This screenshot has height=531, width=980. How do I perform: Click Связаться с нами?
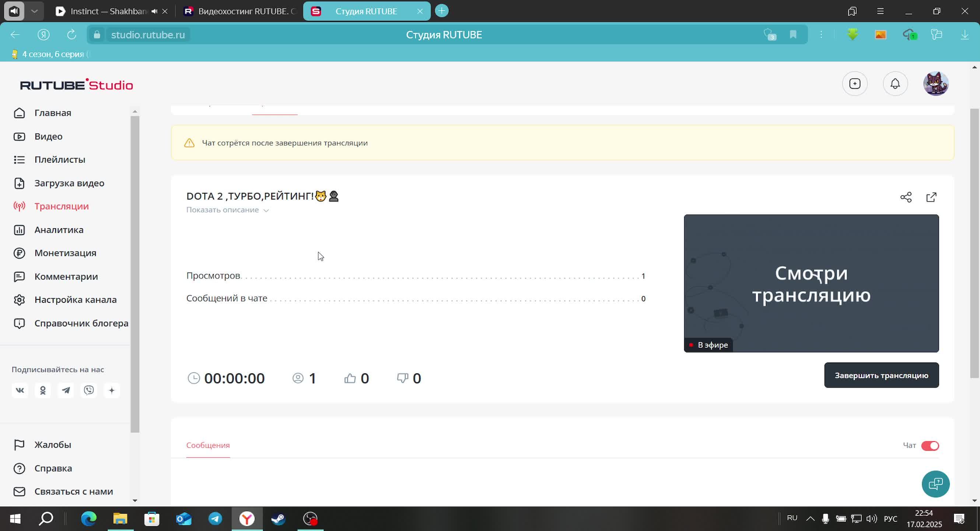point(63,492)
